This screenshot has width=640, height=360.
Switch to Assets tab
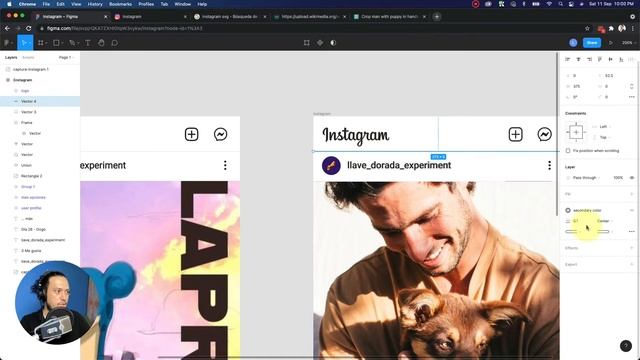28,58
